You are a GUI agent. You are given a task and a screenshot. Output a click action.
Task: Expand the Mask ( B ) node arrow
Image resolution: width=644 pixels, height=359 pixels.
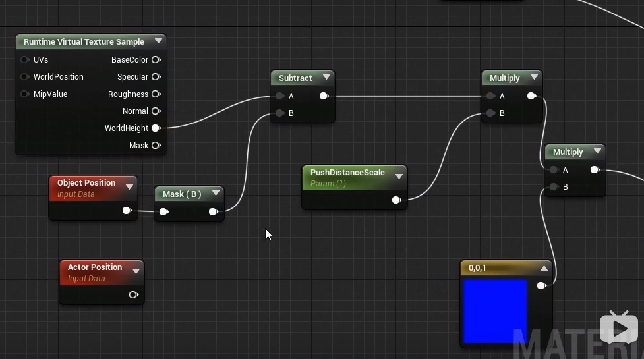216,193
